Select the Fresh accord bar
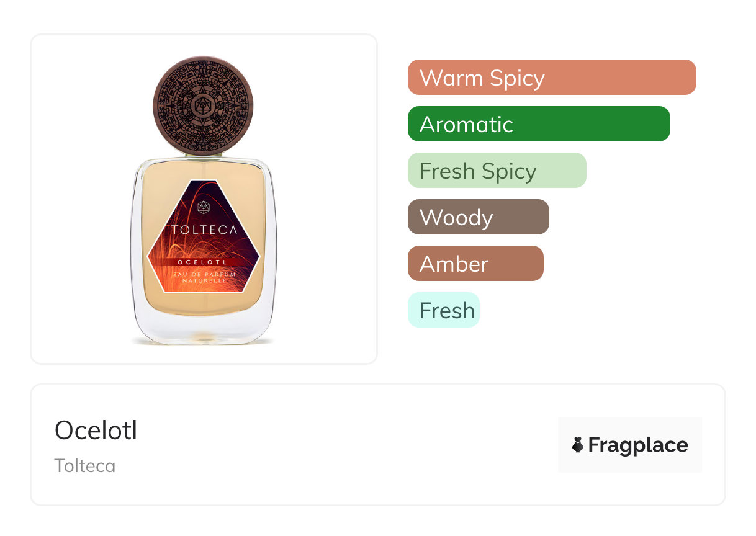Viewport: 756px width, 536px height. point(444,310)
